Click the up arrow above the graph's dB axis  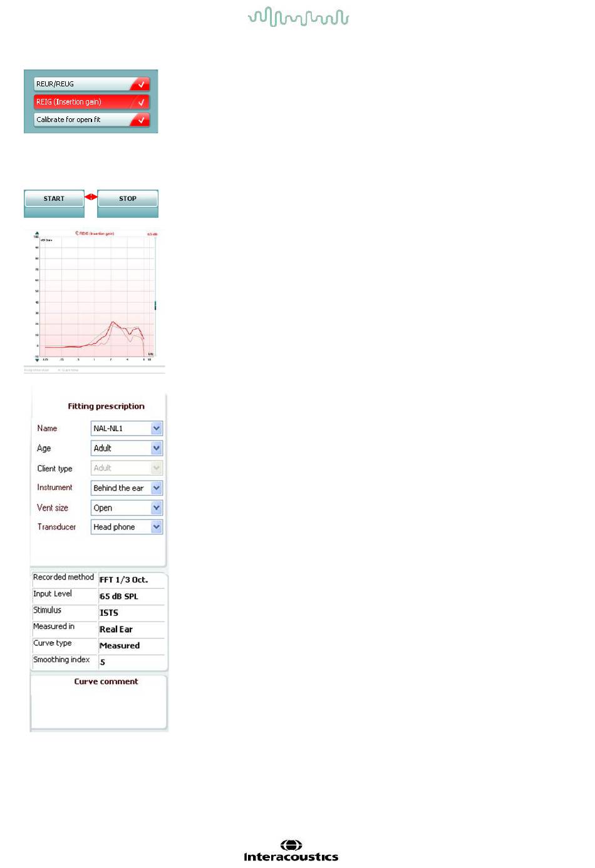point(36,233)
